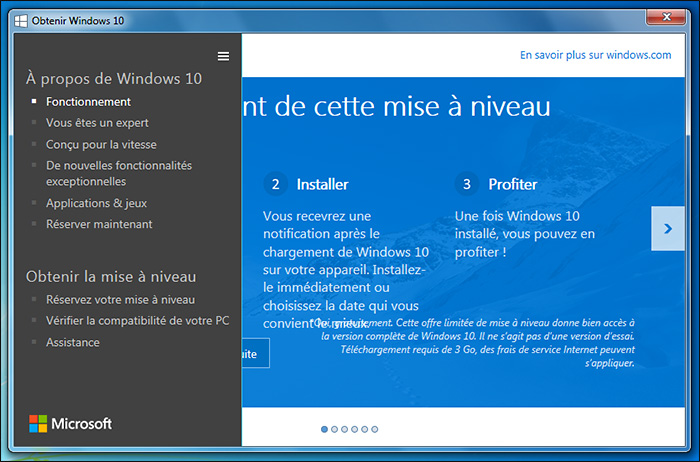Switch to the third pagination dot
The image size is (700, 462).
345,429
